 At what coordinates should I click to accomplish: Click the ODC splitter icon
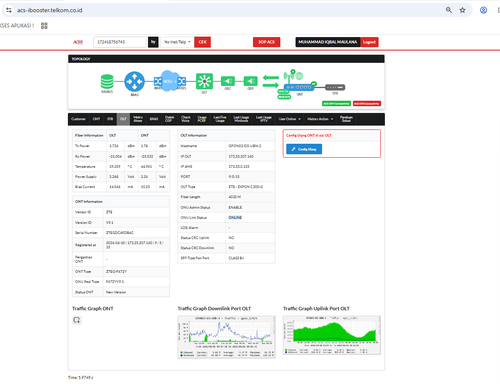228,81
